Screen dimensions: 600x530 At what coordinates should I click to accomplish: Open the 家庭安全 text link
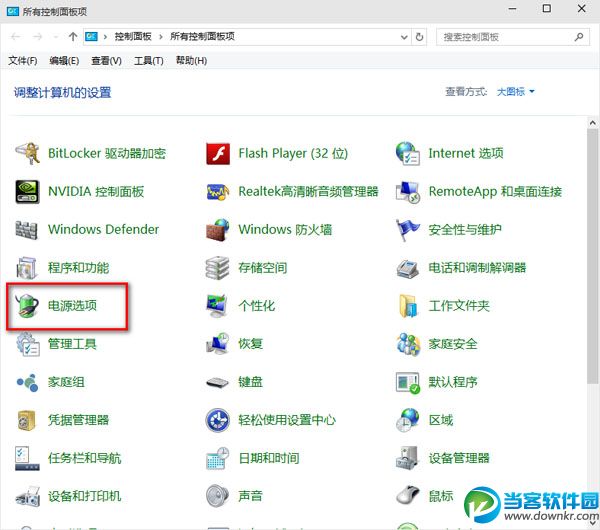[453, 344]
